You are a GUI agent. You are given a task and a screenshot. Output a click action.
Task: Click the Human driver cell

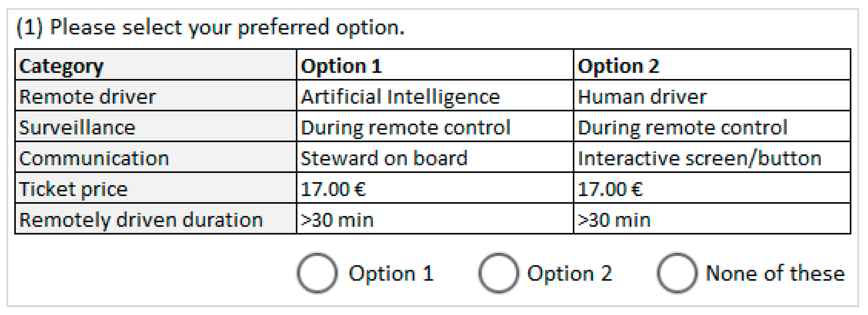click(642, 97)
